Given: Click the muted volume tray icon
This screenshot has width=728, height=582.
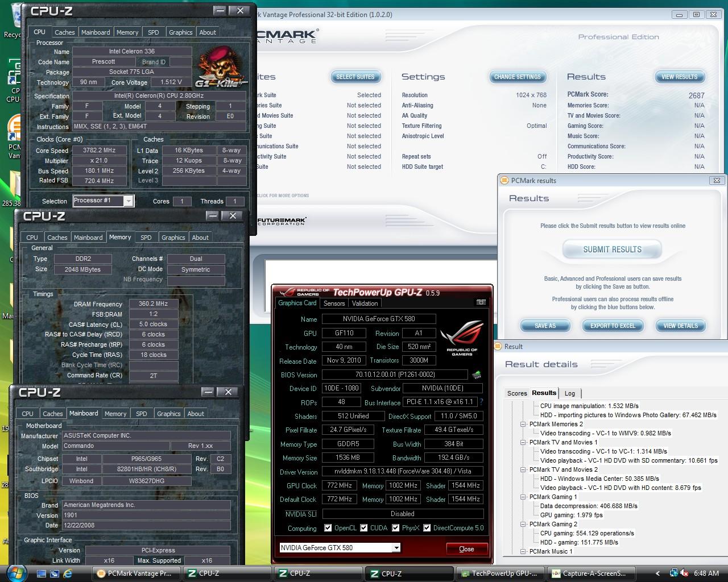Looking at the screenshot, I should click(684, 573).
